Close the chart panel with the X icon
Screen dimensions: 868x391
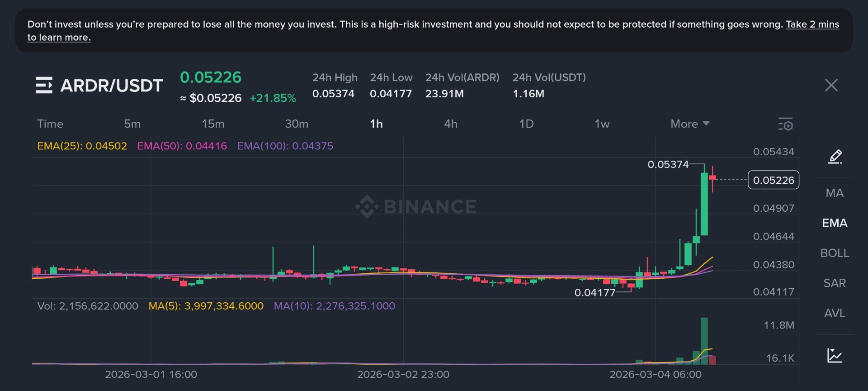pos(831,85)
